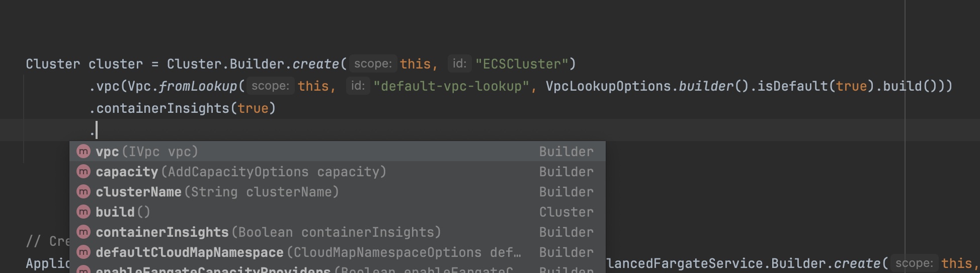Click the method icon beside defaultCloudMapNamespace suggestion
This screenshot has height=273, width=980.
coord(84,252)
